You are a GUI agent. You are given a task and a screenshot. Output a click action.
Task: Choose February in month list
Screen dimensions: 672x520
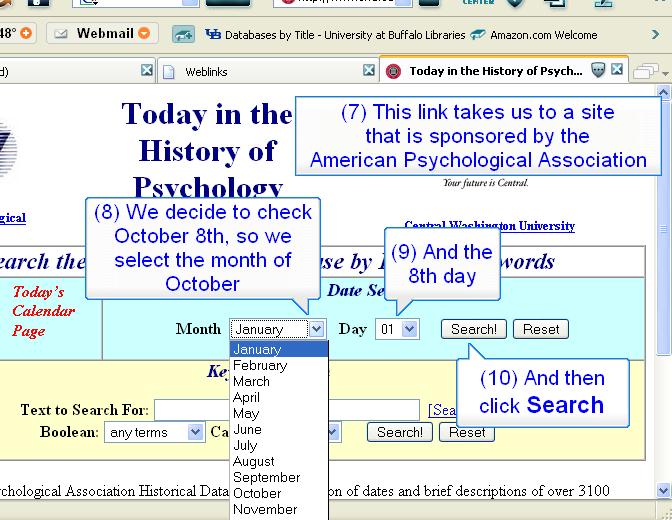point(279,365)
